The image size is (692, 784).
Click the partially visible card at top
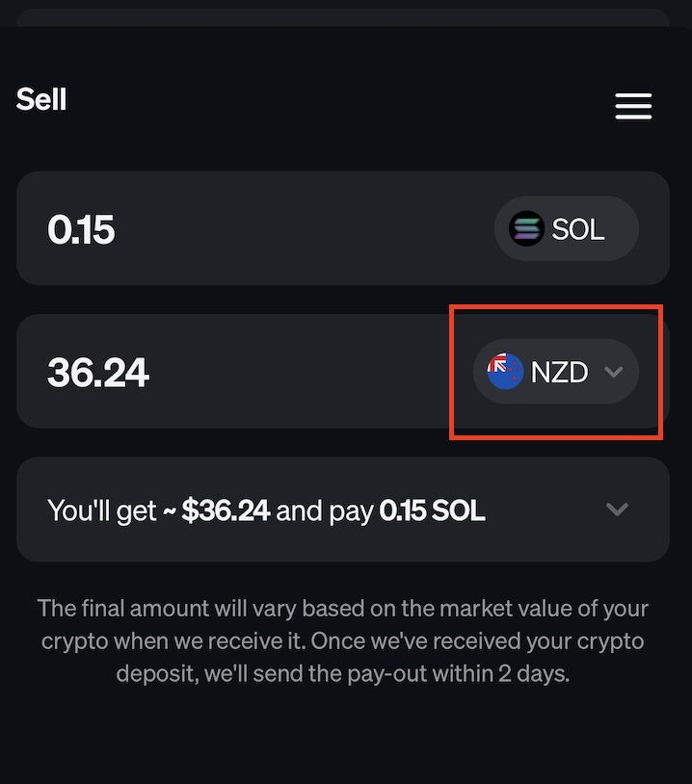tap(342, 17)
